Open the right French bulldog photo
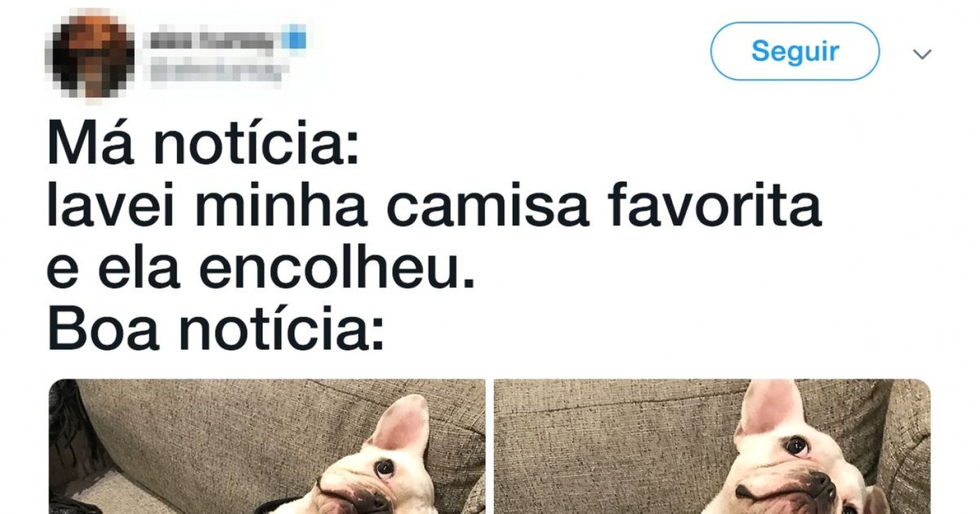The height and width of the screenshot is (514, 980). (712, 446)
